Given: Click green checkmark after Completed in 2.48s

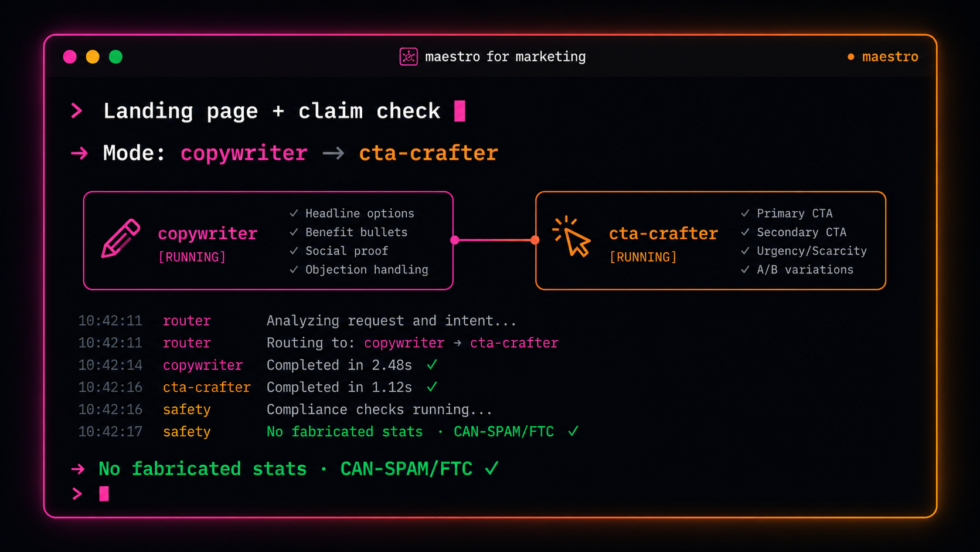Looking at the screenshot, I should [x=432, y=365].
